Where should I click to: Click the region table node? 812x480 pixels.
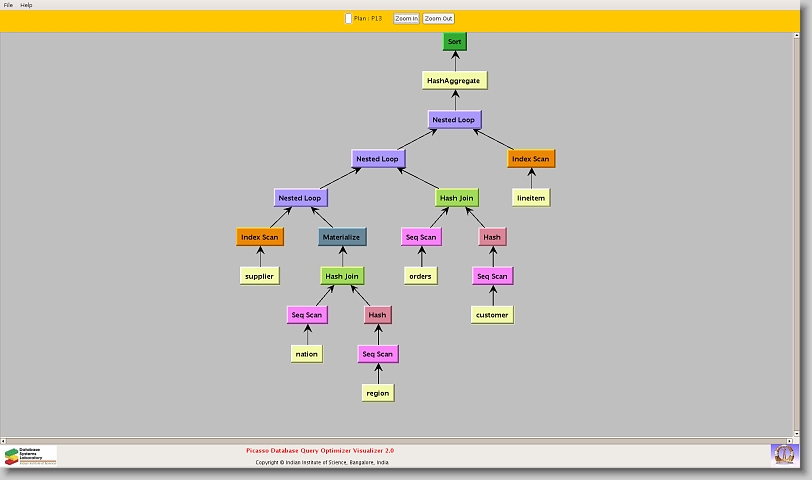click(378, 393)
